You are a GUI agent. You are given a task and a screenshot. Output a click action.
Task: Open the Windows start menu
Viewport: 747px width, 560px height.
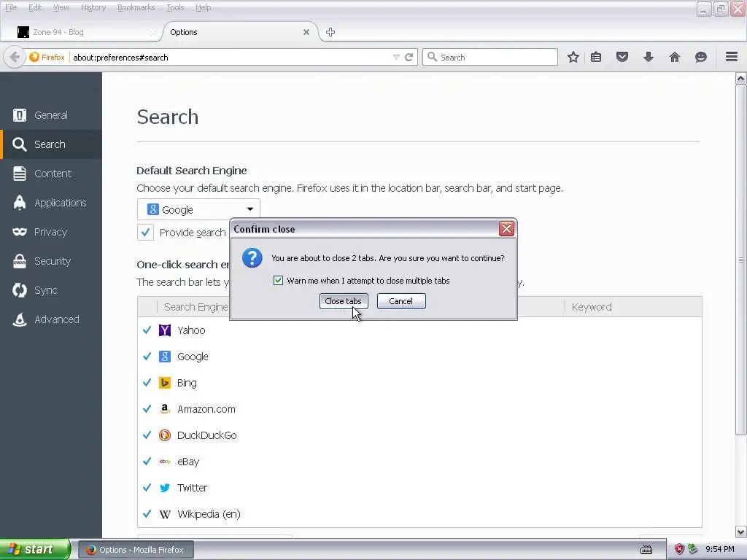tap(35, 549)
